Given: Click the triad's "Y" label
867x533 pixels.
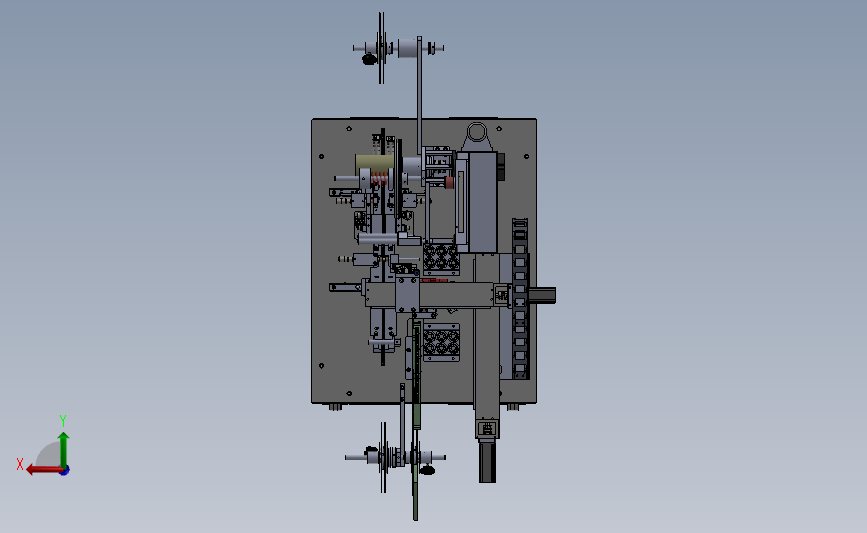Looking at the screenshot, I should point(63,421).
